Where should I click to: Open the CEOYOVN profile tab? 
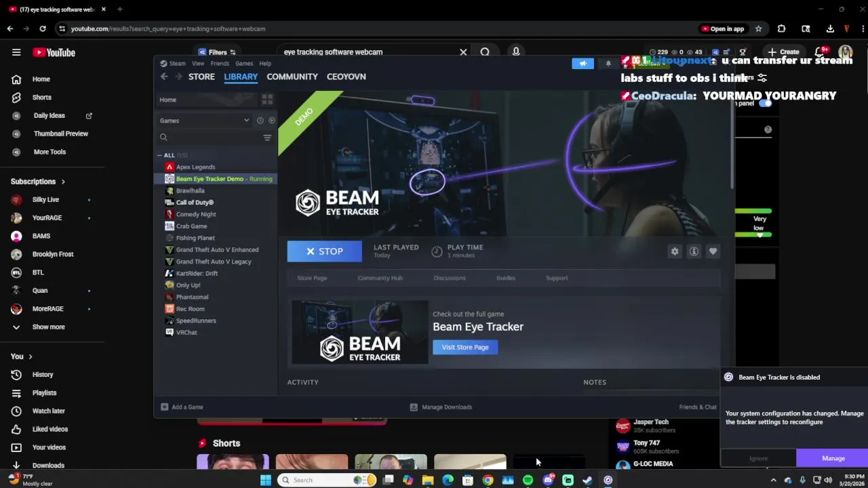[347, 77]
